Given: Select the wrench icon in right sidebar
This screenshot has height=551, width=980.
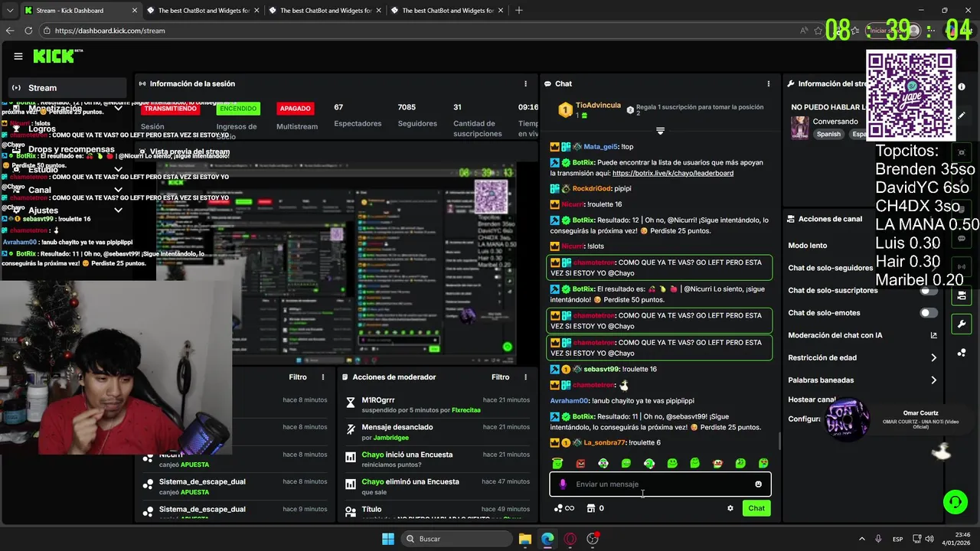Looking at the screenshot, I should (x=962, y=324).
